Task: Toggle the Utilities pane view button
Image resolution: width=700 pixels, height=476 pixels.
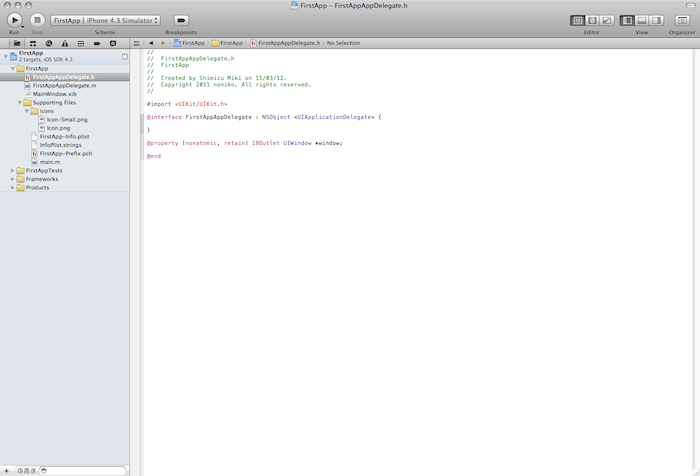Action: tap(657, 21)
